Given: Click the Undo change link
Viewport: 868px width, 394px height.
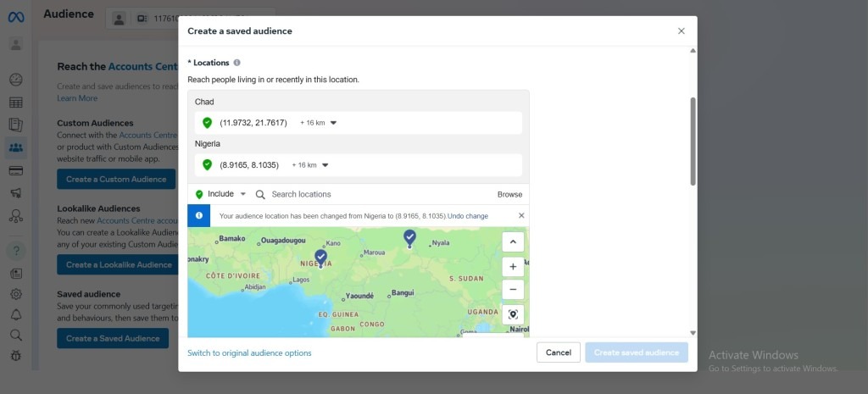Looking at the screenshot, I should pos(467,216).
